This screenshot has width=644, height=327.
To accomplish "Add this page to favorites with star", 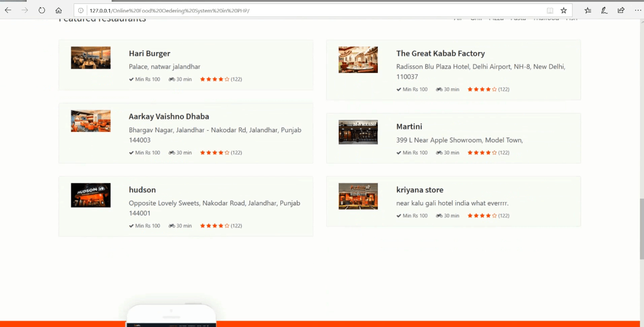I will point(564,10).
